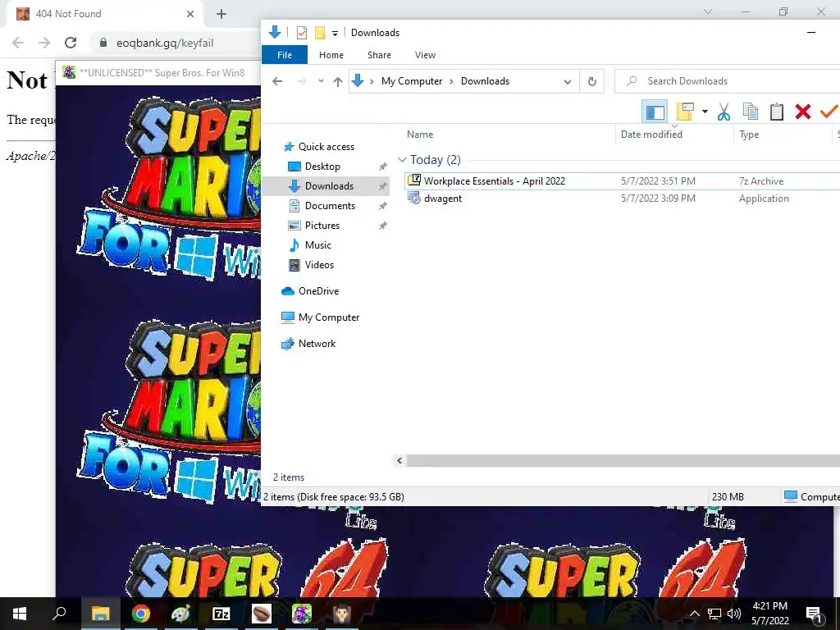Viewport: 840px width, 630px height.
Task: Click the Paste clipboard icon in toolbar
Action: click(776, 112)
